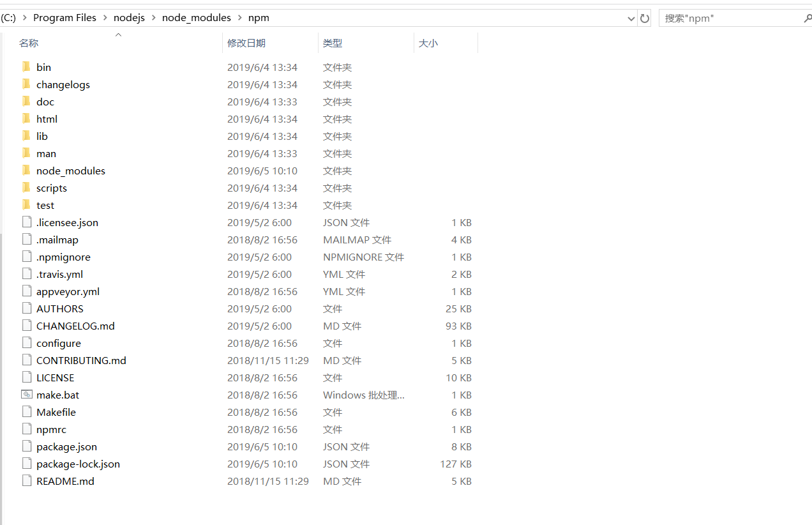This screenshot has width=812, height=525.
Task: Go to the (C:) drive breadcrumb
Action: click(8, 18)
